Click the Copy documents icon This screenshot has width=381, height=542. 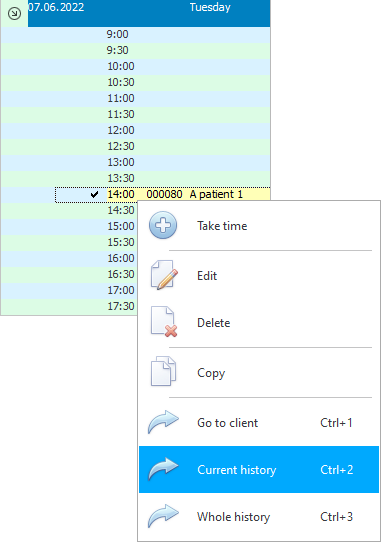(163, 372)
